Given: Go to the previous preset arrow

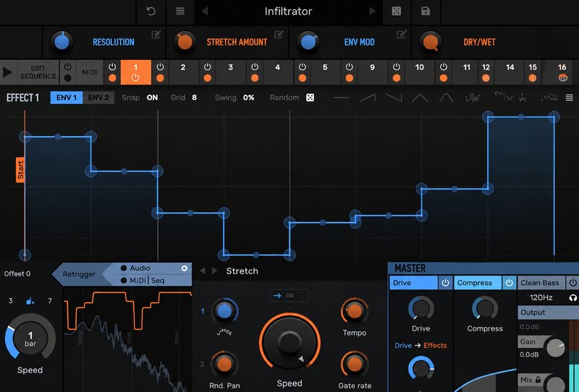Looking at the screenshot, I should (205, 12).
